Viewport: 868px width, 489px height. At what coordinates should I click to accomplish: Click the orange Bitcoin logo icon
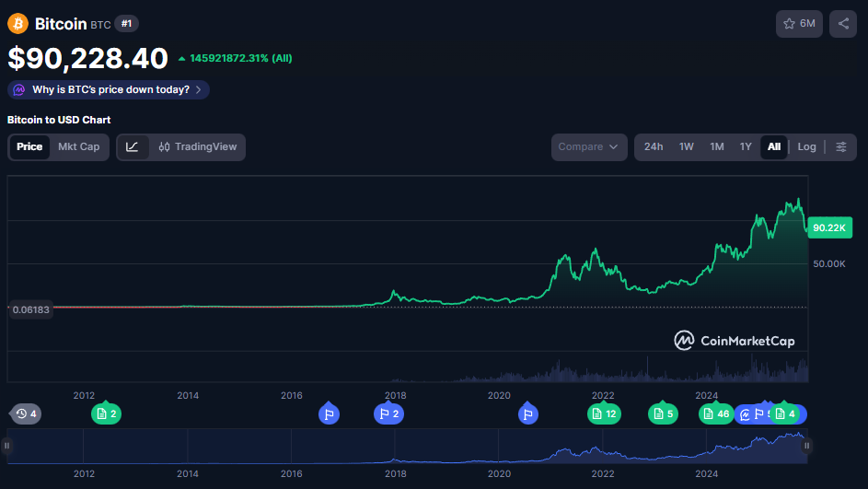click(x=17, y=24)
